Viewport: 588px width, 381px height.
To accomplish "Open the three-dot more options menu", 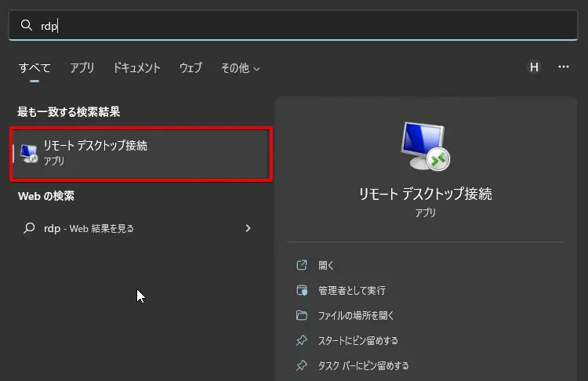I will click(x=564, y=67).
